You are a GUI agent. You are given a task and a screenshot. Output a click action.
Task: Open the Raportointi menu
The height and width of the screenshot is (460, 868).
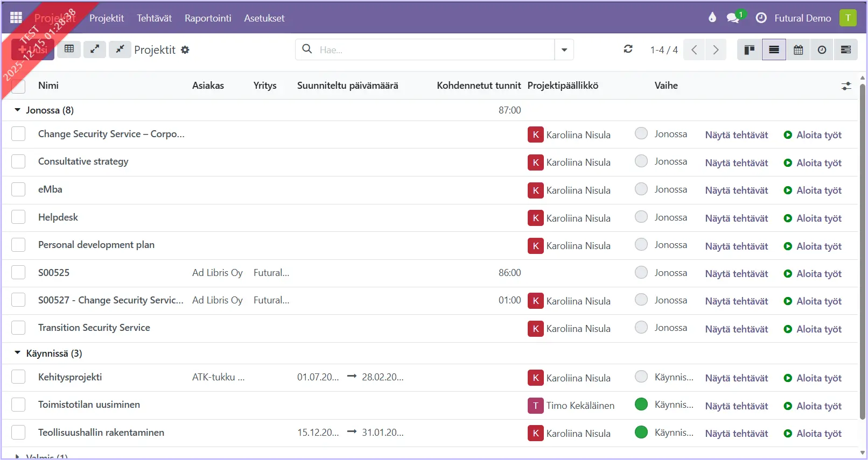[x=208, y=18]
